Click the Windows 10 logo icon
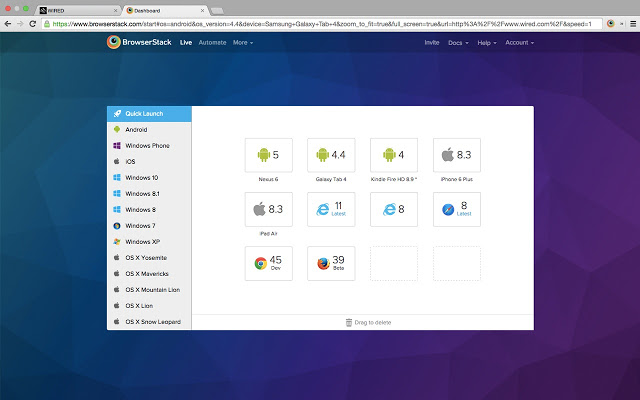Screen dimensions: 640x400 [117, 178]
